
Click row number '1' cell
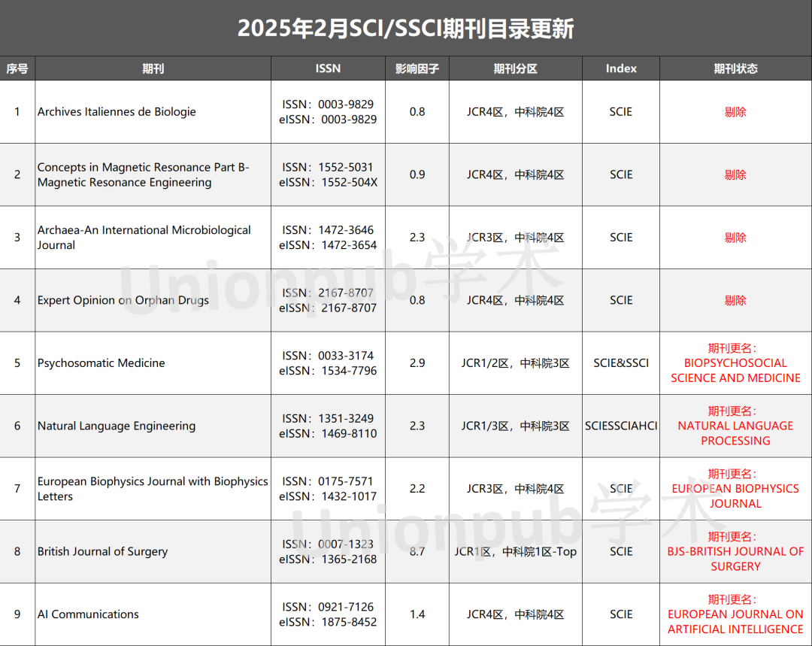pyautogui.click(x=17, y=112)
